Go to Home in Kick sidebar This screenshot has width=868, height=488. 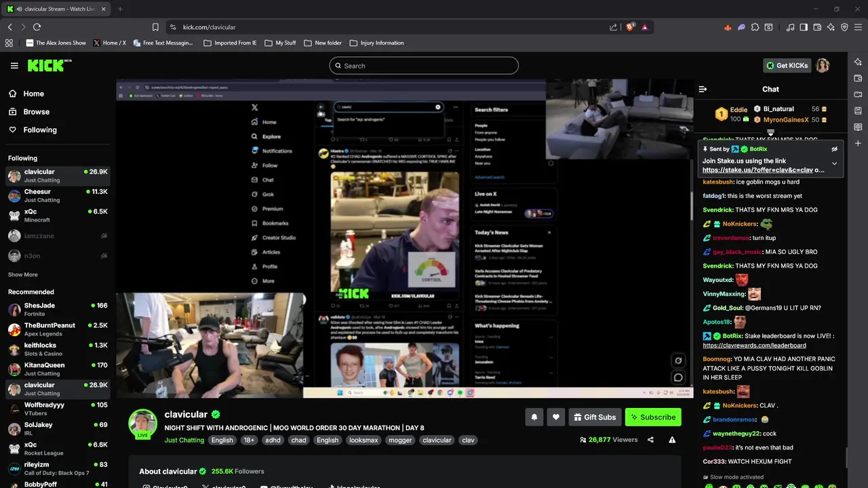(33, 94)
